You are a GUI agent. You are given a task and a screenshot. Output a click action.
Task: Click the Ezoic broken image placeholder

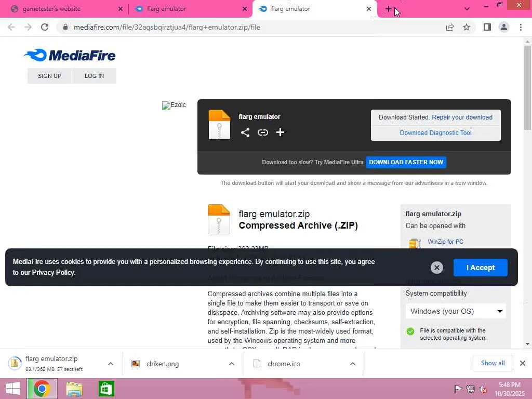click(174, 105)
